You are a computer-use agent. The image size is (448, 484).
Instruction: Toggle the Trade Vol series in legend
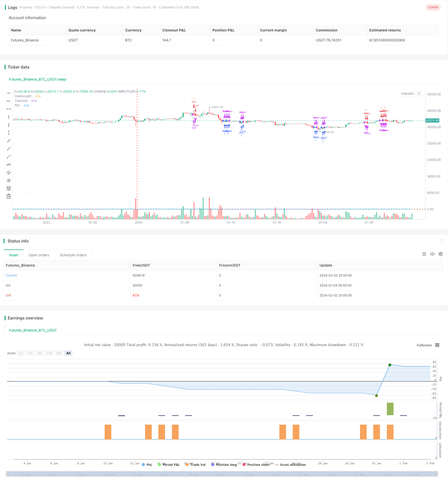coord(195,465)
